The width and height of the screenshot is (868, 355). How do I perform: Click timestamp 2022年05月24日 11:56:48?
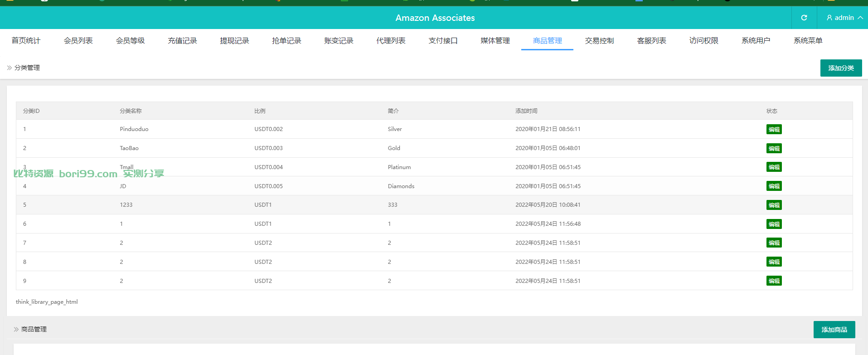[548, 224]
